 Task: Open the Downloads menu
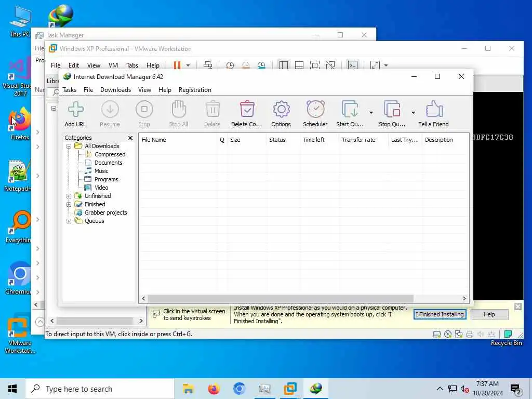[x=115, y=90]
